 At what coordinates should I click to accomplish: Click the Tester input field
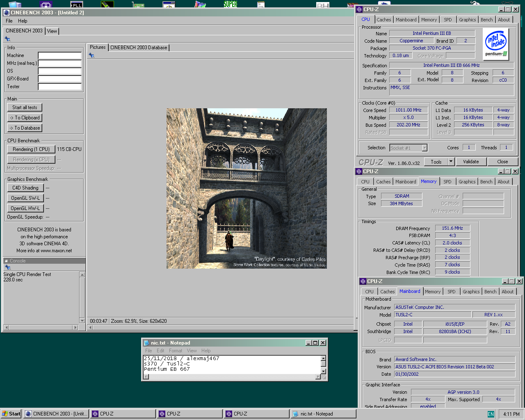[60, 87]
